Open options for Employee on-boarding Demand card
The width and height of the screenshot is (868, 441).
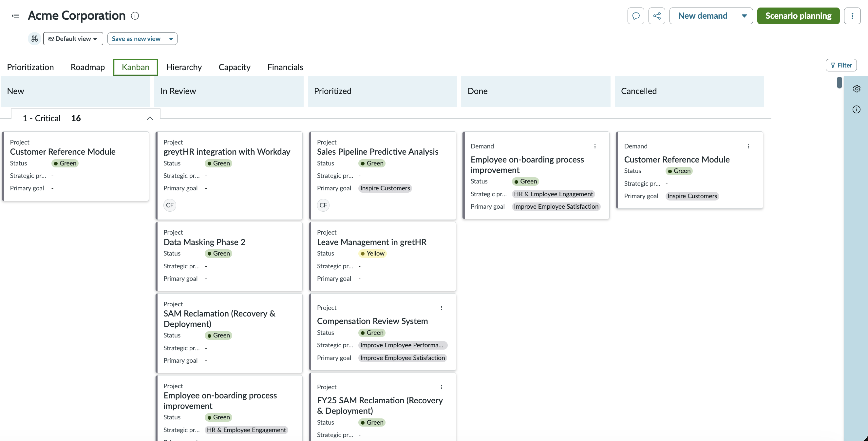click(x=595, y=146)
